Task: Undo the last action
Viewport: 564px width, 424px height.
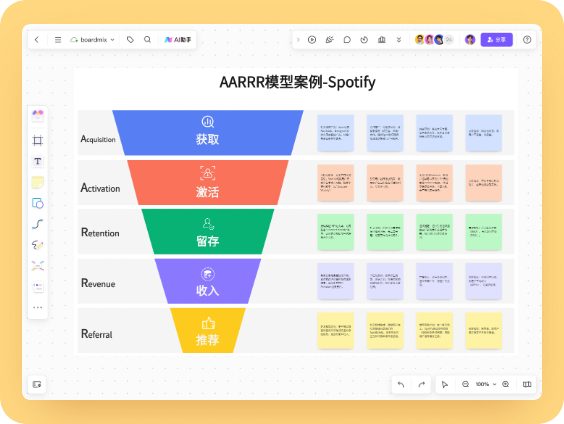Action: (x=401, y=384)
